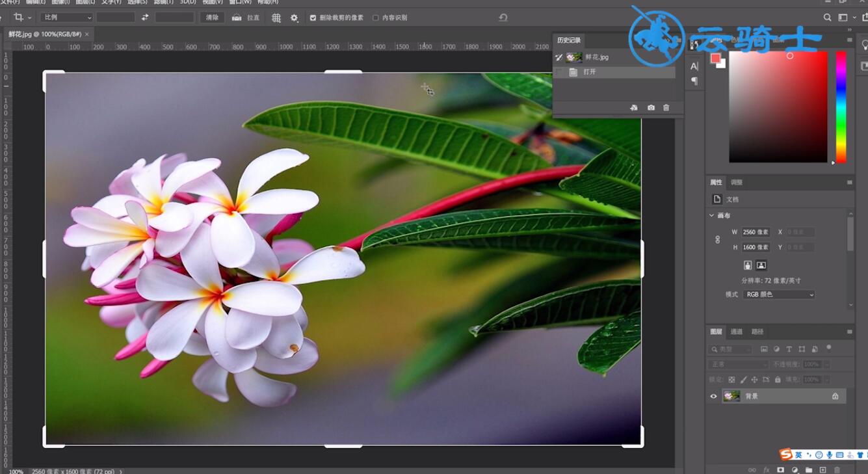868x474 pixels.
Task: Set canvas to portrait orientation icon
Action: (748, 265)
